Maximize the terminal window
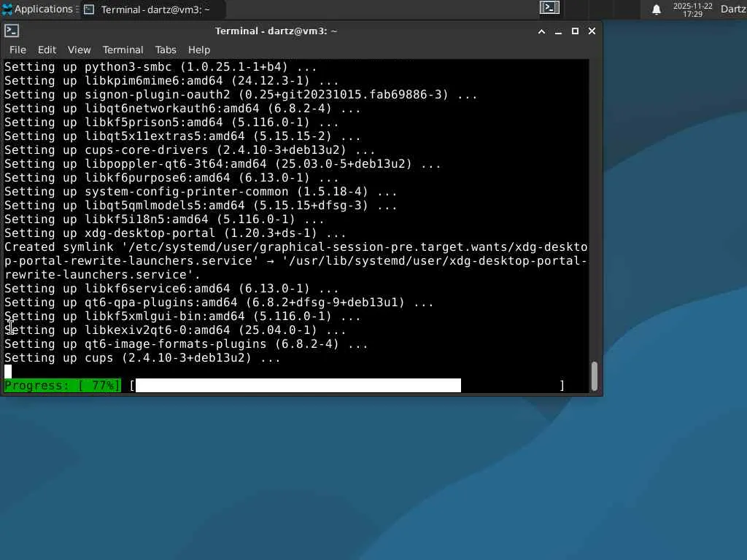Screen dimensions: 747x560 575,31
